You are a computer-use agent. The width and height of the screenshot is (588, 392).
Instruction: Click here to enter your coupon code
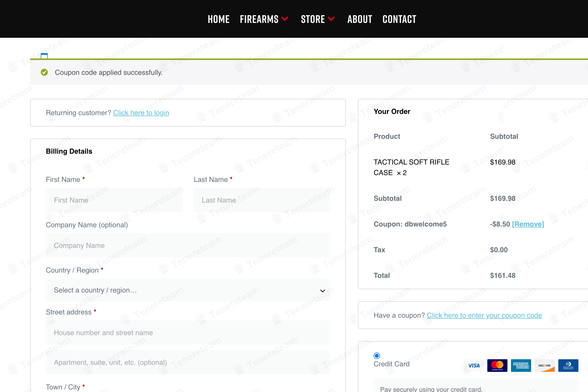[x=484, y=315]
